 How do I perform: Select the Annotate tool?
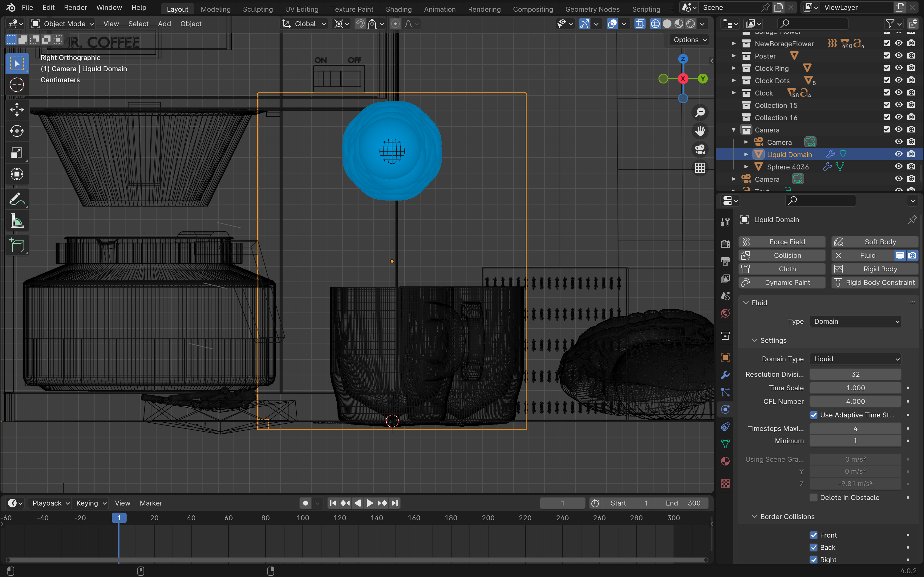point(17,200)
